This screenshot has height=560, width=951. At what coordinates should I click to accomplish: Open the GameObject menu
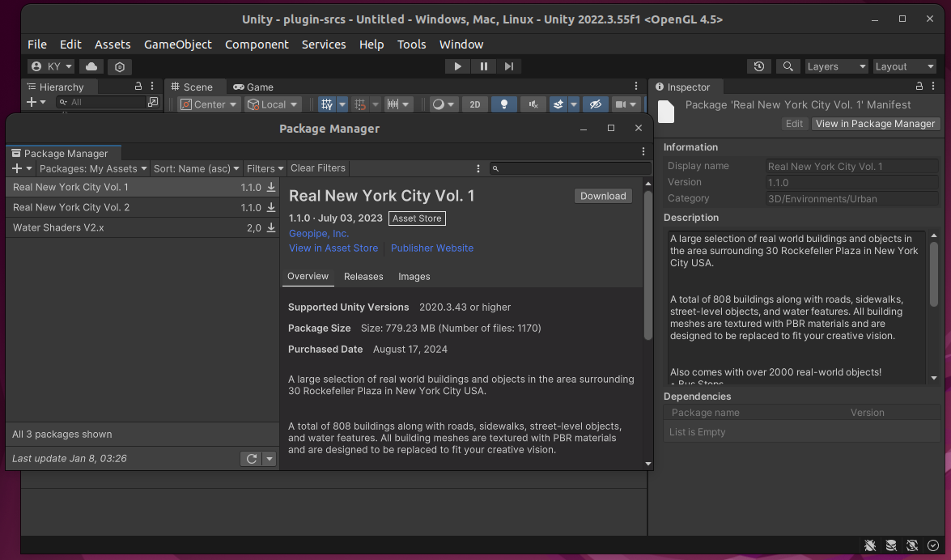(178, 45)
